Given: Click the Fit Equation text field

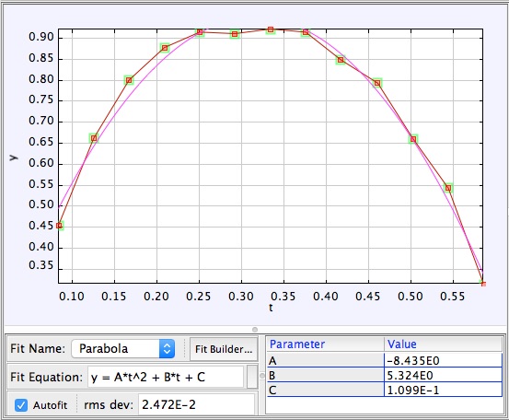Looking at the screenshot, I should 166,377.
